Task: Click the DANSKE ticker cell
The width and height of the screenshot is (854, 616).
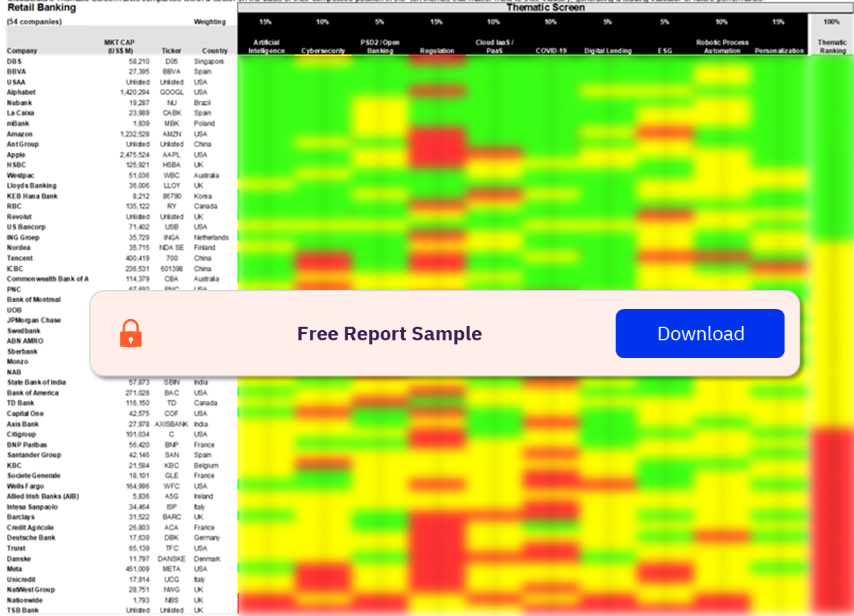Action: (172, 559)
